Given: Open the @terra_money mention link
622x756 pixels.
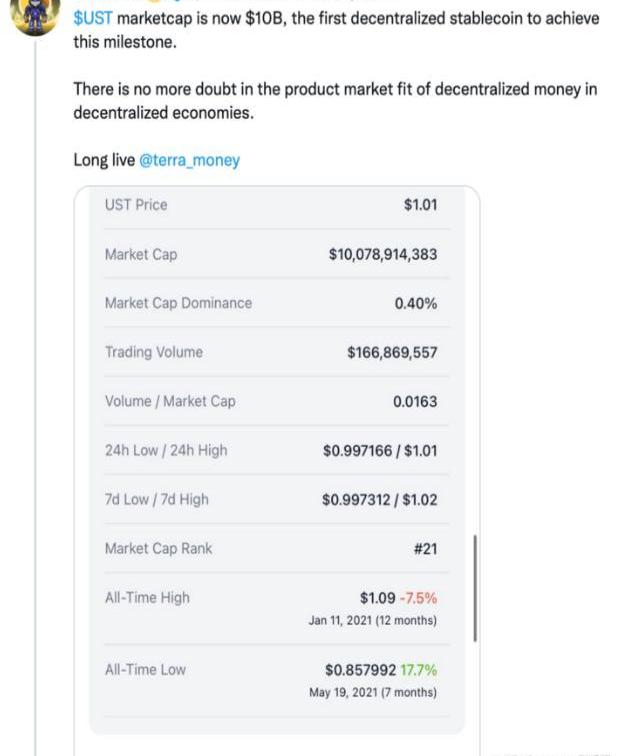Looking at the screenshot, I should (189, 160).
